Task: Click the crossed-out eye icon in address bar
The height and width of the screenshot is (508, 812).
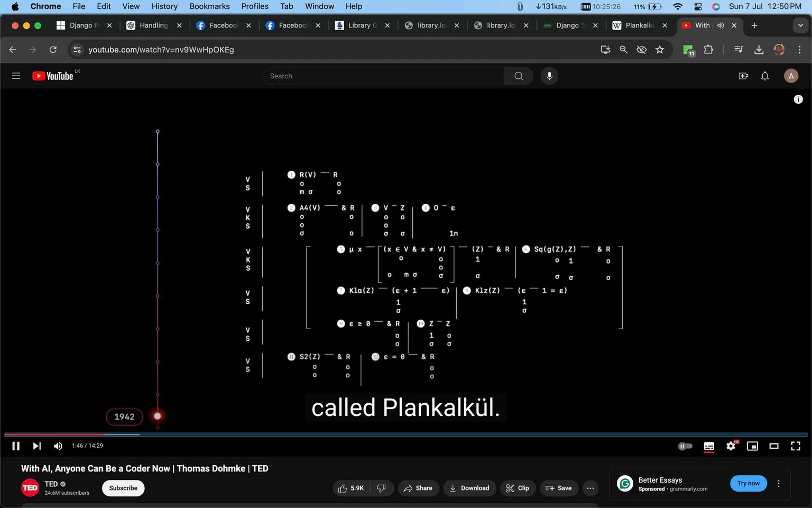Action: (x=641, y=49)
